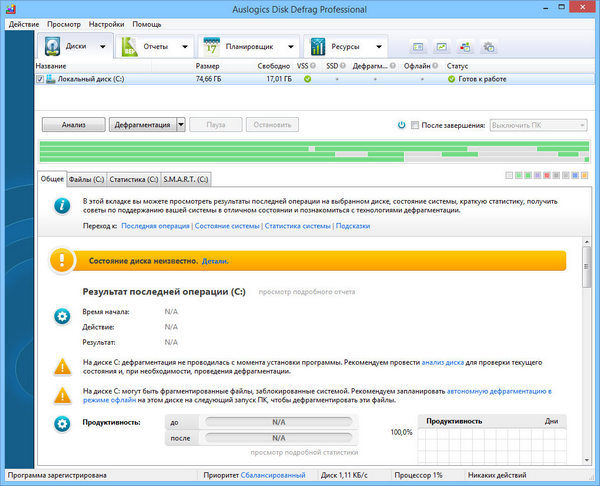Screen dimensions: 600x486
Task: Click the Анализ button
Action: pos(73,125)
